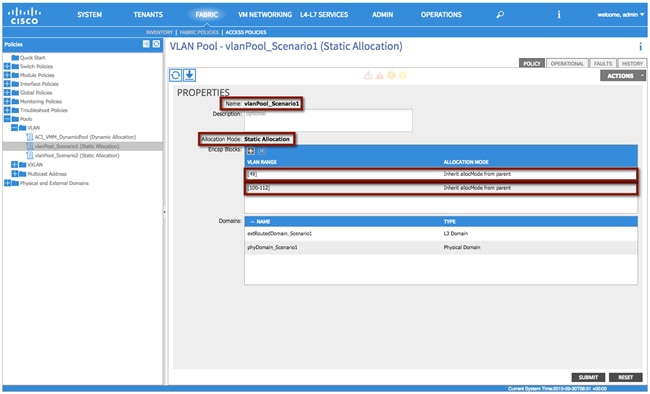Open the ACTIONS dropdown
Screen dimensions: 650x394
coord(623,76)
